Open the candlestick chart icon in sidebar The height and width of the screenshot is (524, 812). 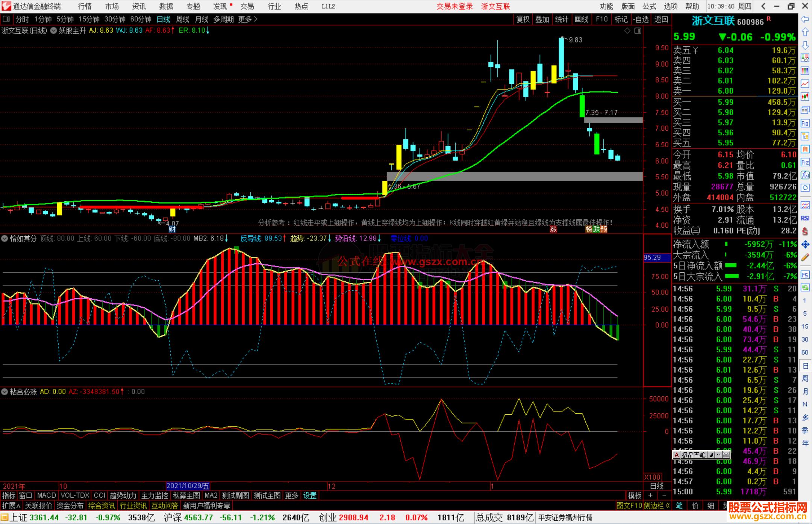tap(805, 97)
